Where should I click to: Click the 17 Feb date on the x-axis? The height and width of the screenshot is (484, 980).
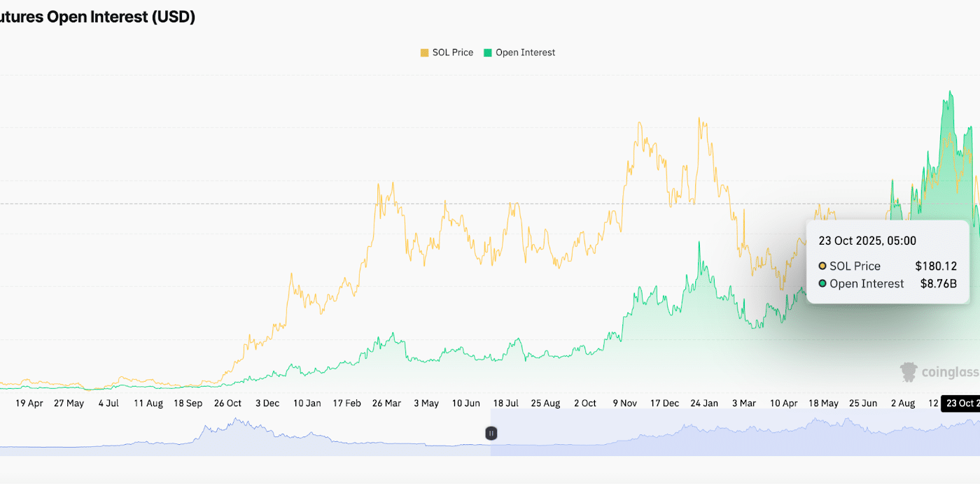346,404
